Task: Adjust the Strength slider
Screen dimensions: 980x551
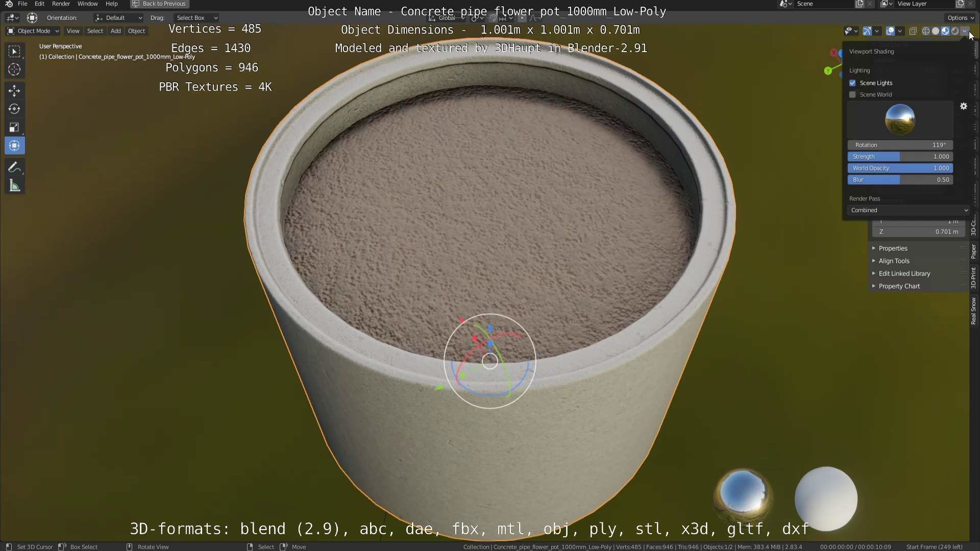Action: [900, 157]
